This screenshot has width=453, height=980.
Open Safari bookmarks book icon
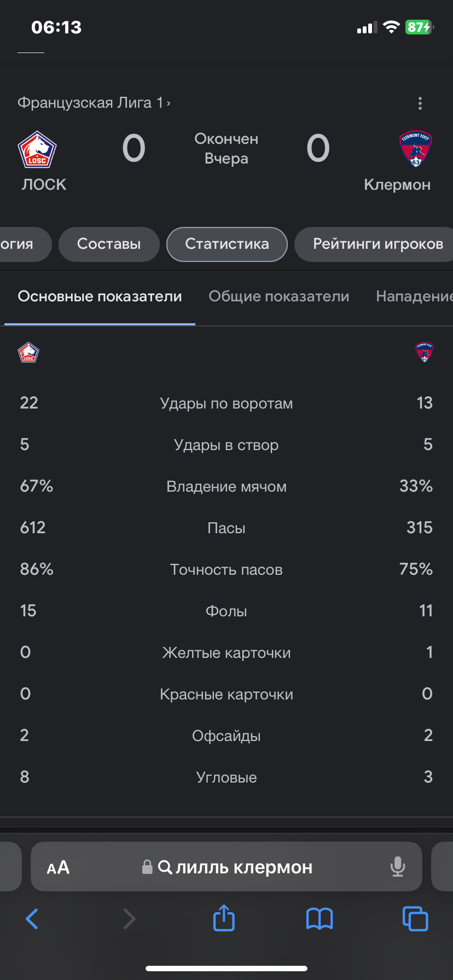pyautogui.click(x=320, y=919)
